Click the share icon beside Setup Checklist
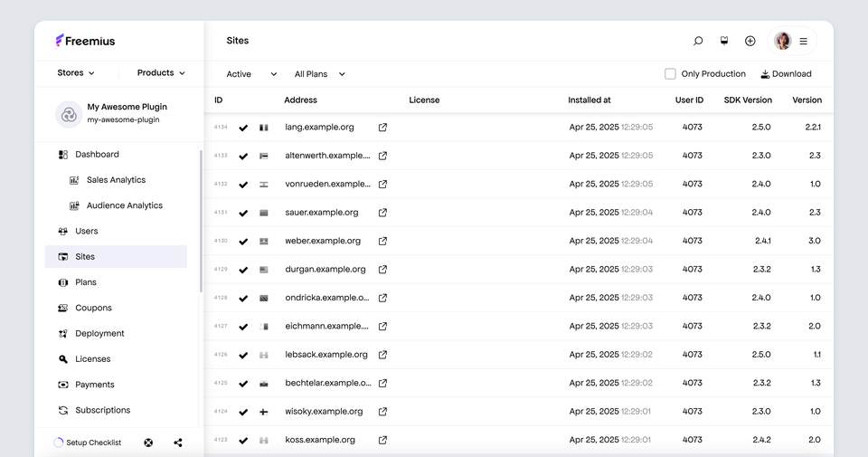 coord(178,443)
